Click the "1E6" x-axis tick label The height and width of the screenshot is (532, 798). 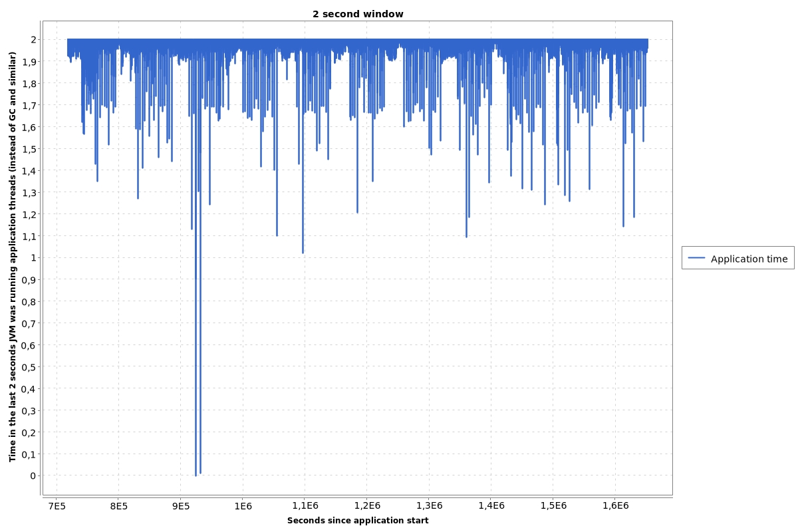tap(243, 506)
